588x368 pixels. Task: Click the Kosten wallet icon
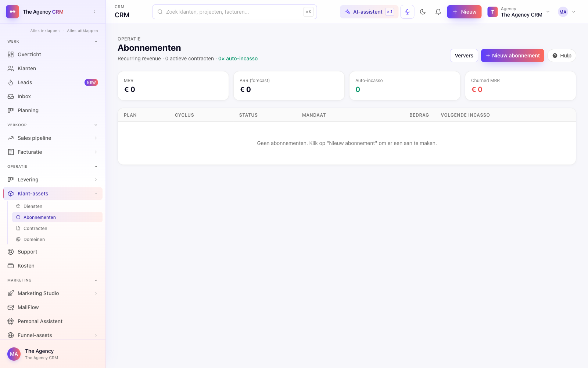coord(11,266)
